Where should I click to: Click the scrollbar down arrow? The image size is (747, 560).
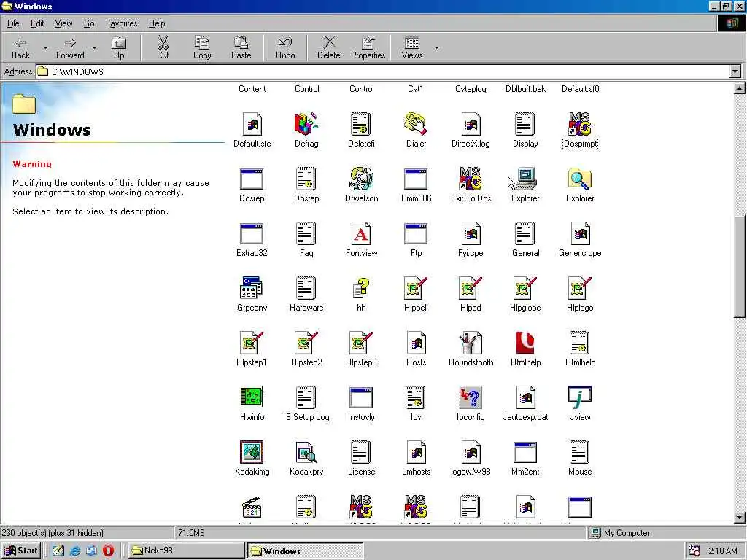tap(740, 518)
